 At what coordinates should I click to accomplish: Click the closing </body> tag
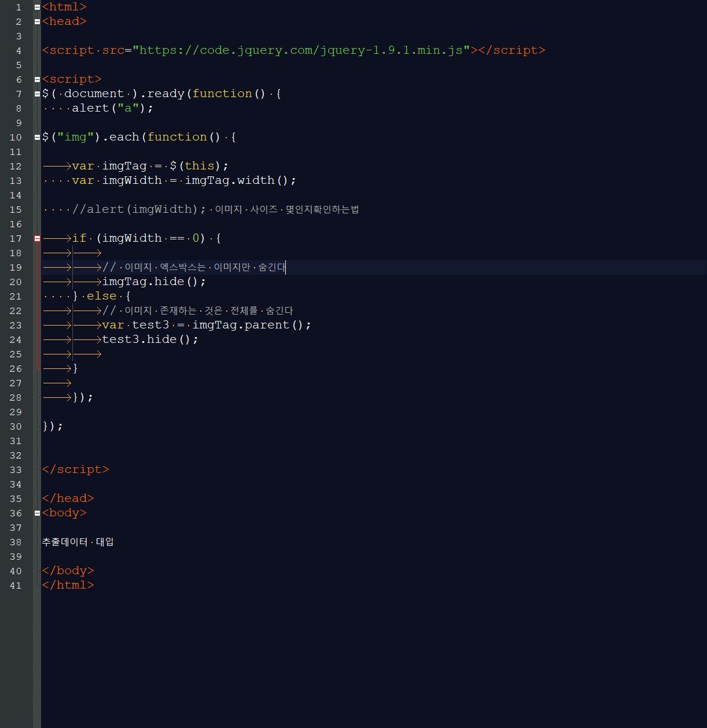click(x=68, y=571)
